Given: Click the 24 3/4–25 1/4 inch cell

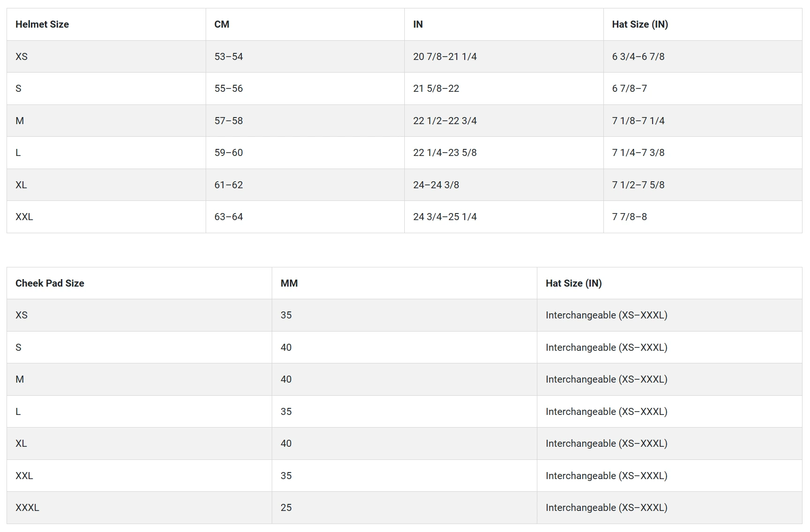Looking at the screenshot, I should [x=445, y=217].
